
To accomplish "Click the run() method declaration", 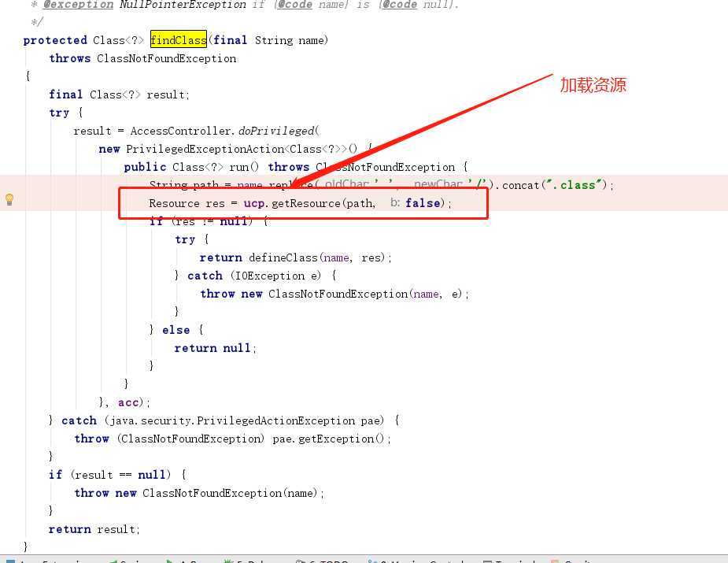I will point(243,167).
